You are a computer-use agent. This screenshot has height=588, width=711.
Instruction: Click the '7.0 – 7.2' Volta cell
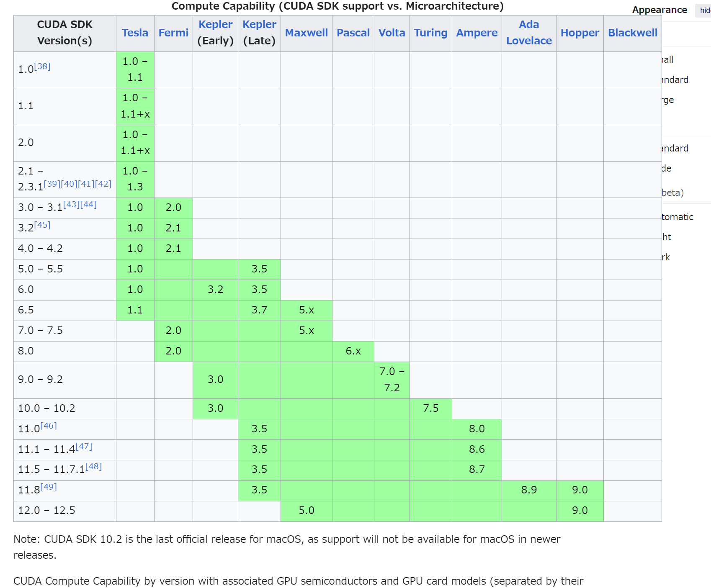click(x=392, y=380)
